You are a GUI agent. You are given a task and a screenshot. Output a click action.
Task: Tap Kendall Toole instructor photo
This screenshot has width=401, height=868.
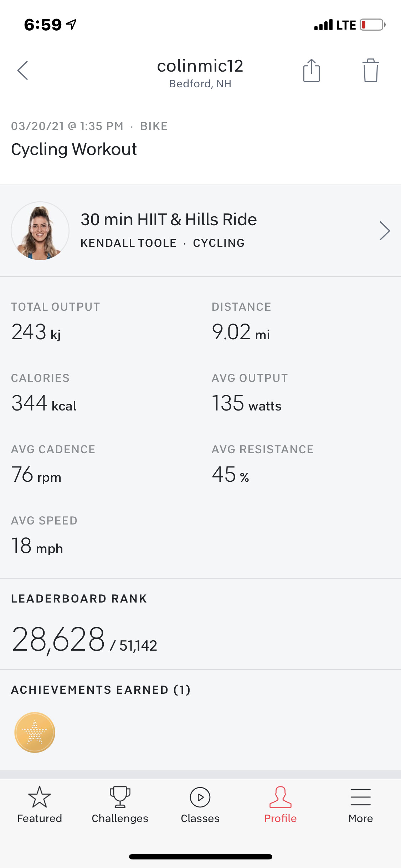pos(40,231)
